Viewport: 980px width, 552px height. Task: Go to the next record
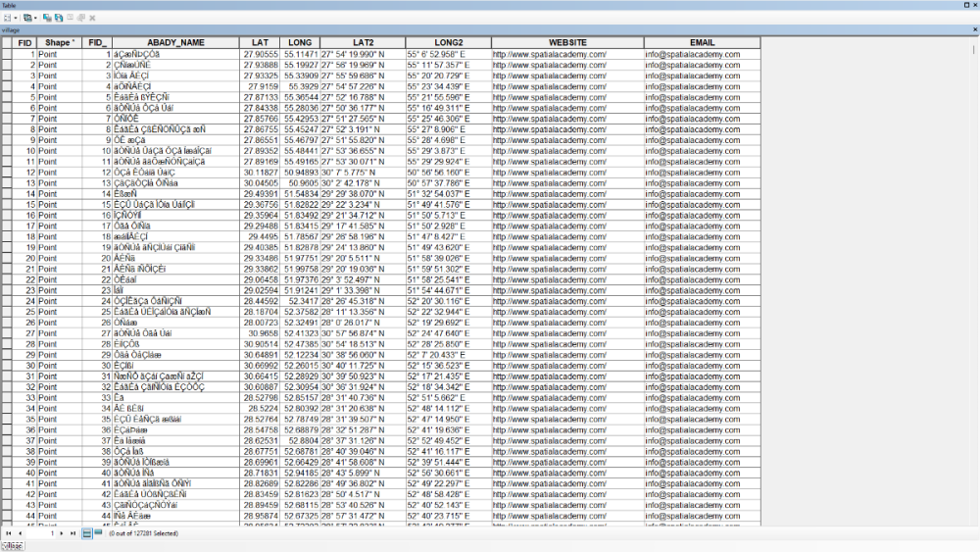(61, 533)
